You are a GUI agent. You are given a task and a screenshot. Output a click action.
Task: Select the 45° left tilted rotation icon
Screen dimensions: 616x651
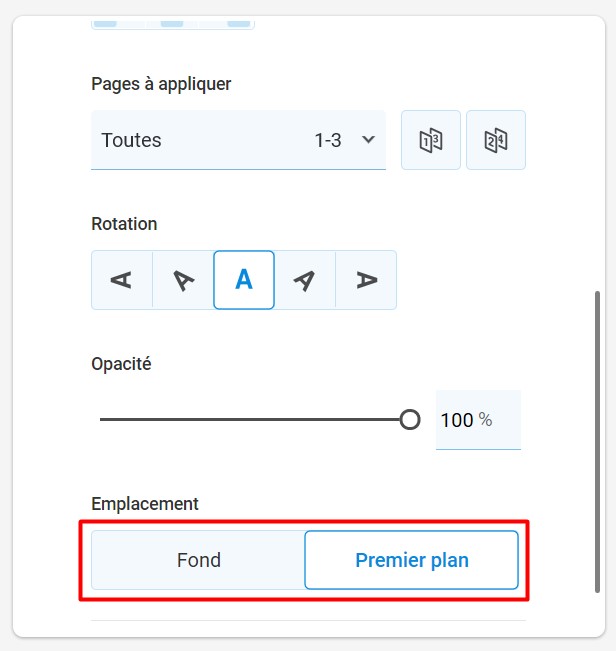pos(183,280)
